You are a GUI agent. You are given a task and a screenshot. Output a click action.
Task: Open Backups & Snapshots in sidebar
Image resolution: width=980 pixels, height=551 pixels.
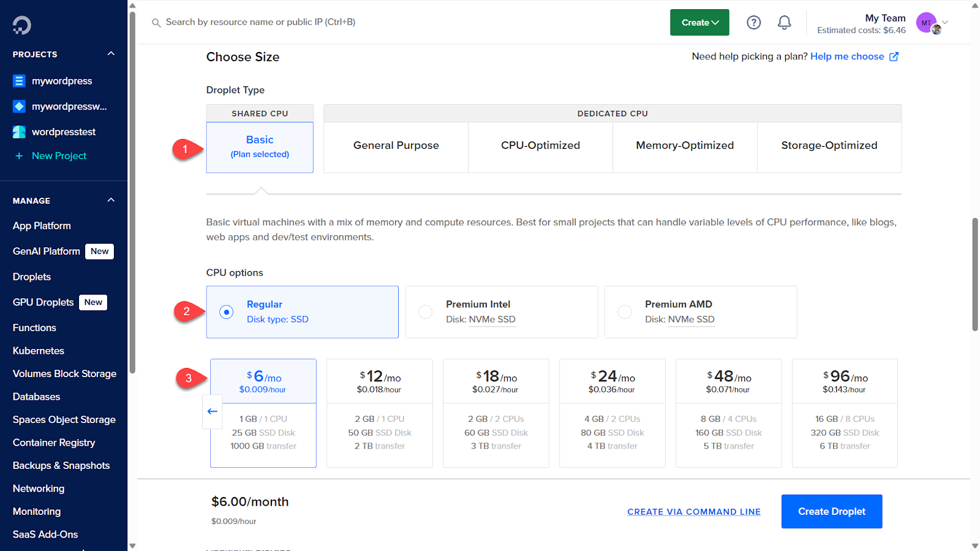(x=61, y=466)
